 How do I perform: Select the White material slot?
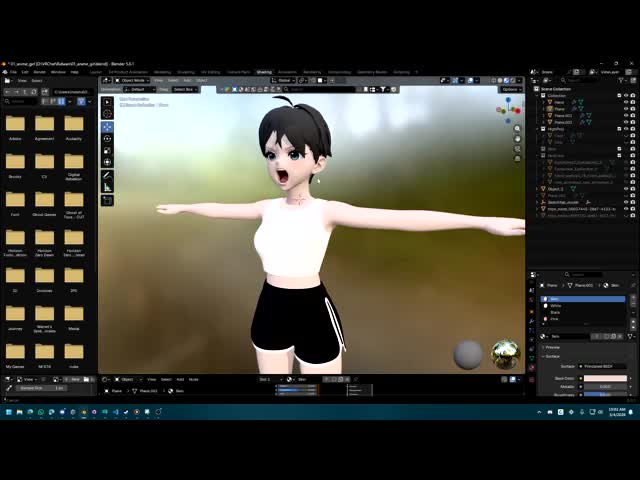coord(583,306)
